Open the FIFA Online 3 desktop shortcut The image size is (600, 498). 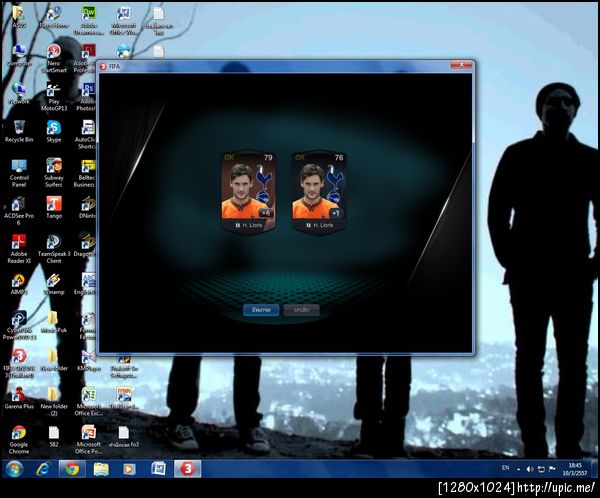coord(19,364)
